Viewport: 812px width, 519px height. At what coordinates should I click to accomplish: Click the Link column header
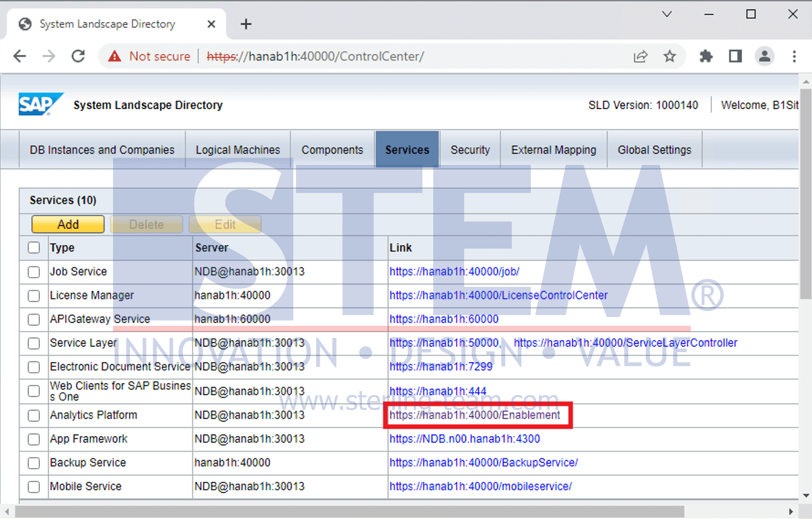click(593, 248)
